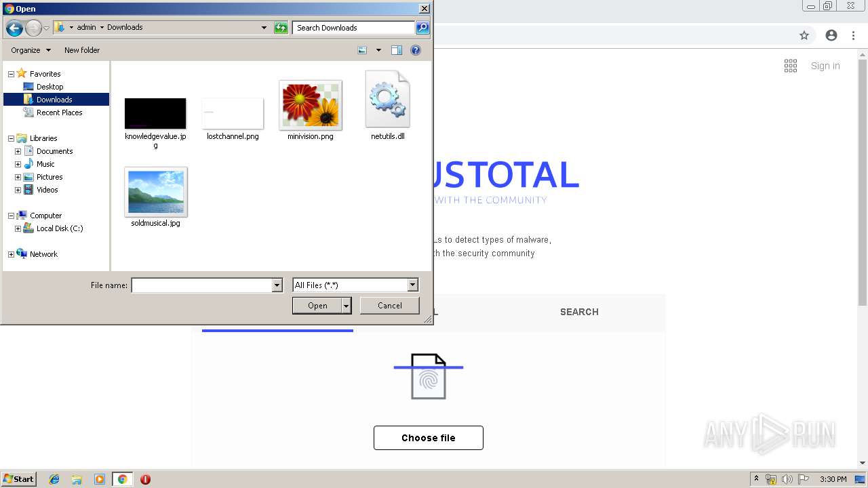
Task: Collapse the Favorites tree group
Action: tap(11, 74)
